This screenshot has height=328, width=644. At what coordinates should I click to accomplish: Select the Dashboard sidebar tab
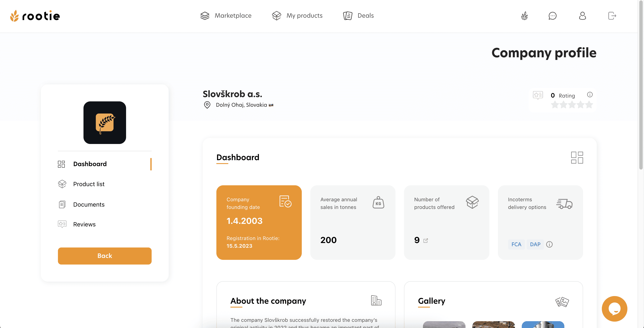[105, 164]
